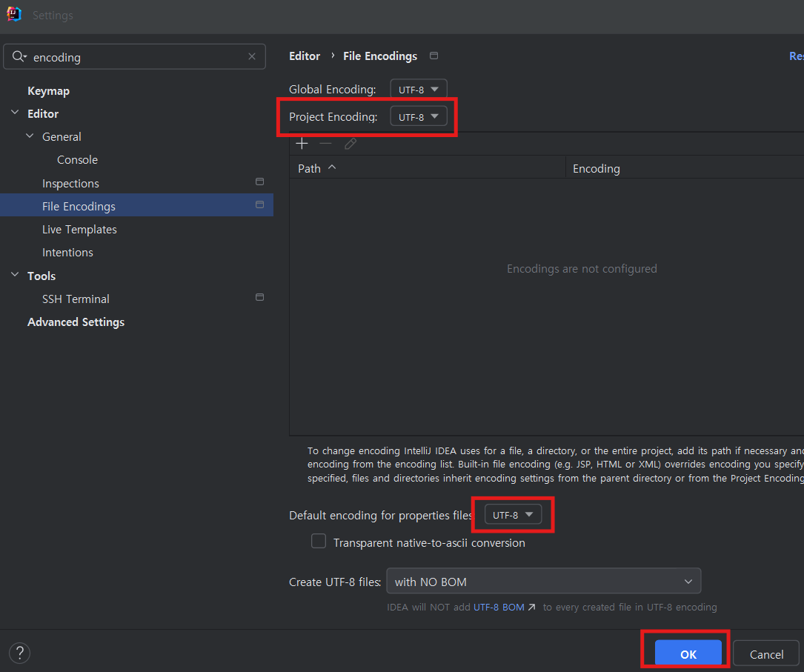Open Inspections settings page
Viewport: 804px width, 672px height.
(70, 184)
